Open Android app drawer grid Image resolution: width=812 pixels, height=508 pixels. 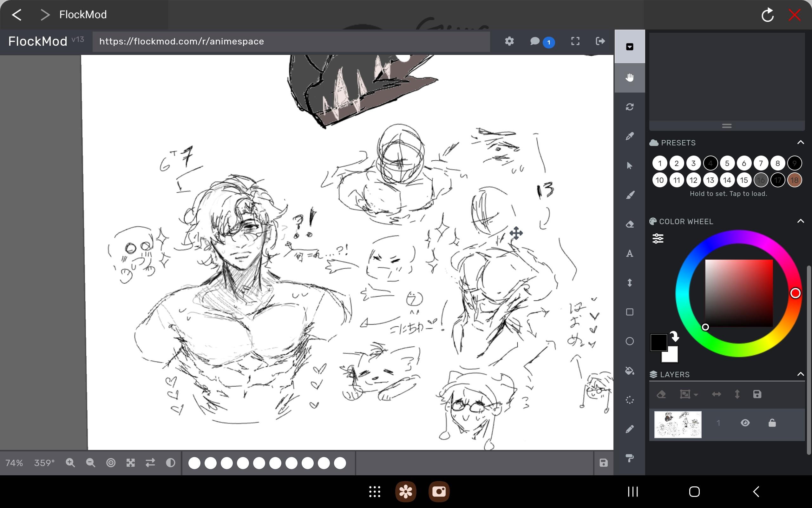coord(375,491)
